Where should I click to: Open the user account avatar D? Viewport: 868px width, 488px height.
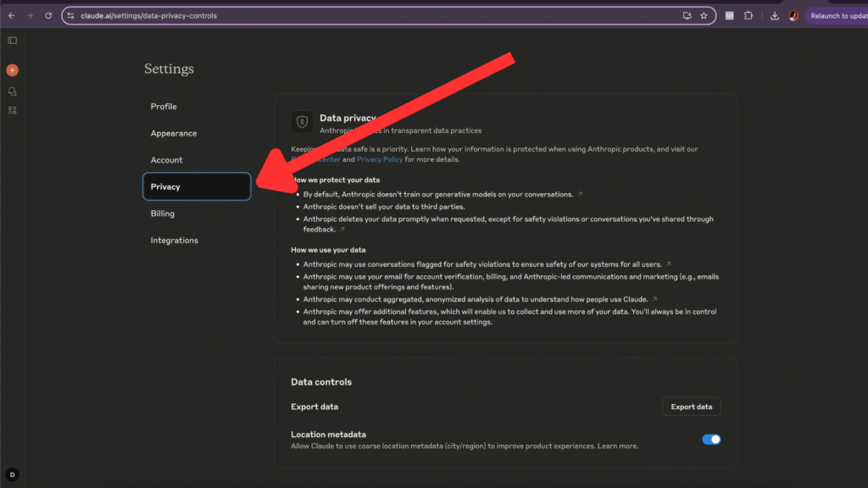pos(12,474)
